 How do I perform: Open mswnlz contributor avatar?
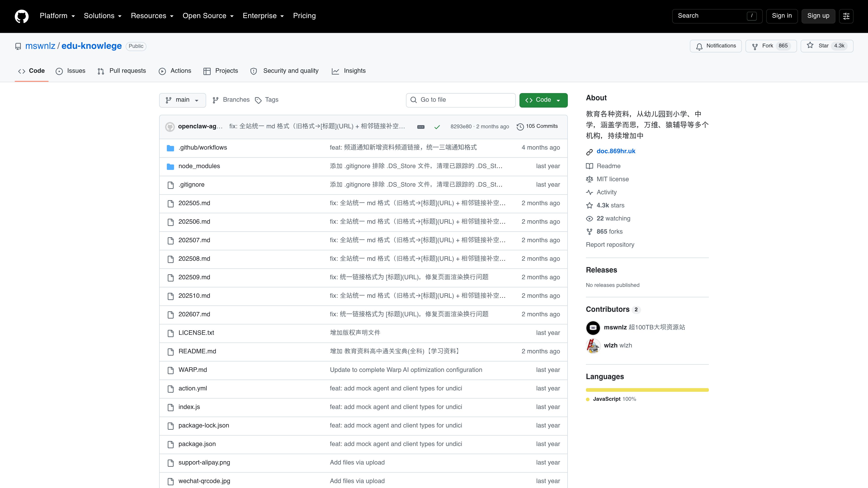[x=593, y=328]
